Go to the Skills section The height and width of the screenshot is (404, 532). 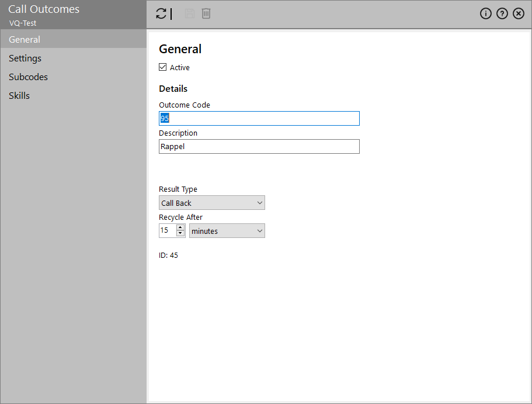[19, 96]
